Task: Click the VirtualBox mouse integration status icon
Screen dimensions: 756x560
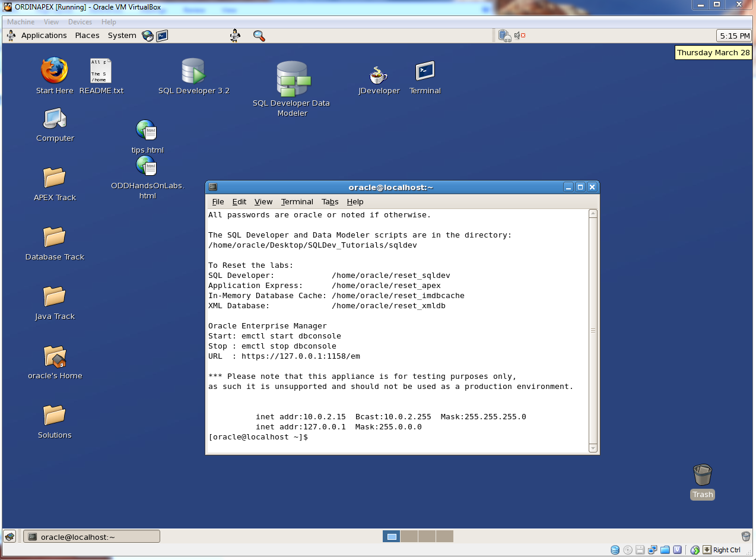Action: tap(695, 550)
